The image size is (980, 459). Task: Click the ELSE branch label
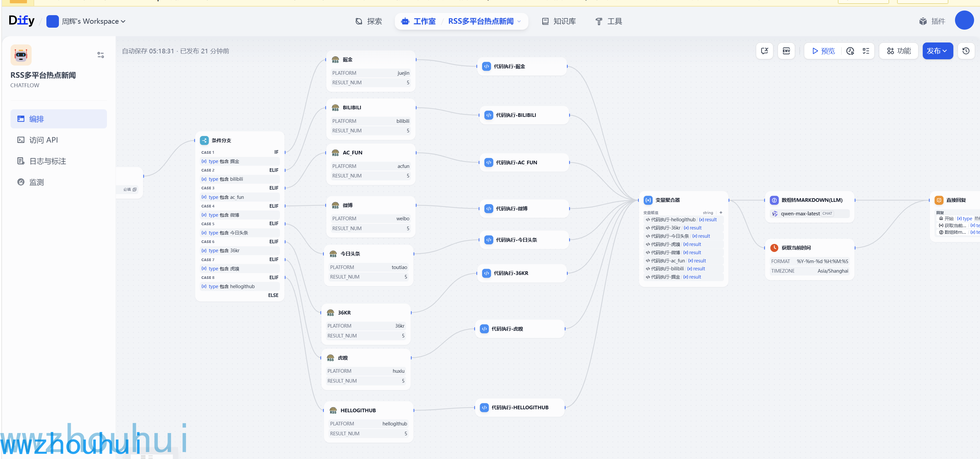click(x=273, y=296)
